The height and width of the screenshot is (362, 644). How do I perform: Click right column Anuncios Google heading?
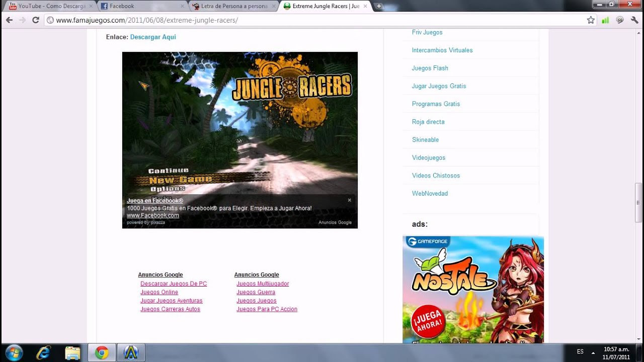(x=257, y=275)
